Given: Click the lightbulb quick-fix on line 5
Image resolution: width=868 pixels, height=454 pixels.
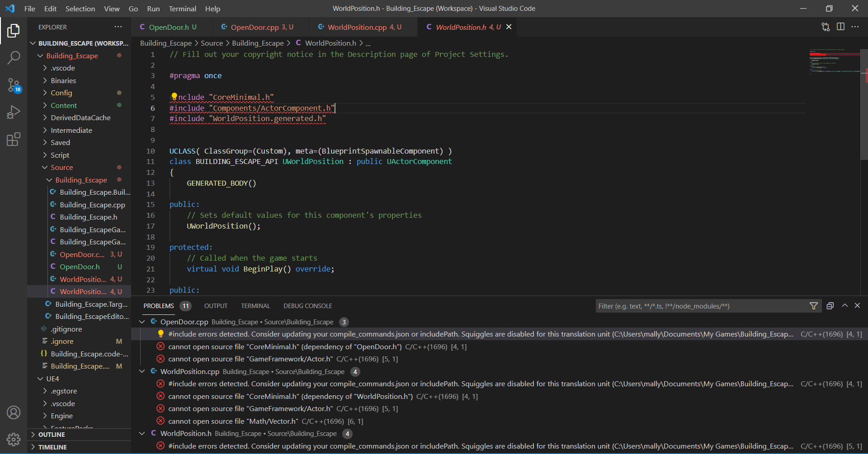Looking at the screenshot, I should click(174, 97).
